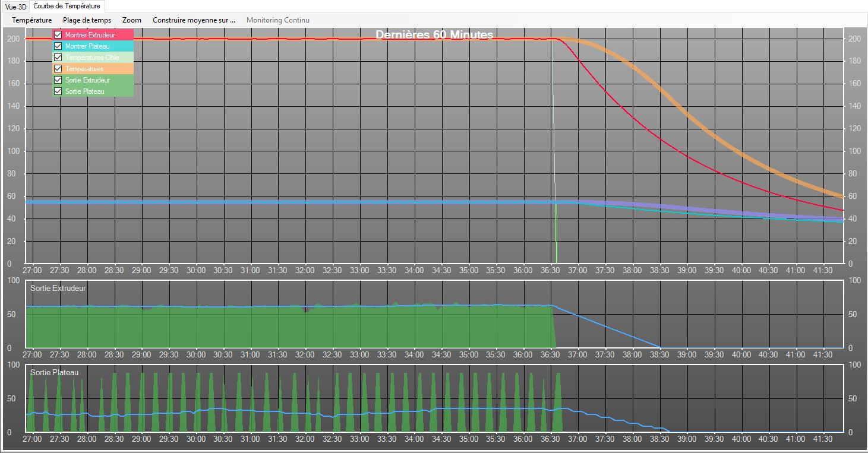The width and height of the screenshot is (868, 453).
Task: Select the Courbe de Température tab
Action: 67,6
